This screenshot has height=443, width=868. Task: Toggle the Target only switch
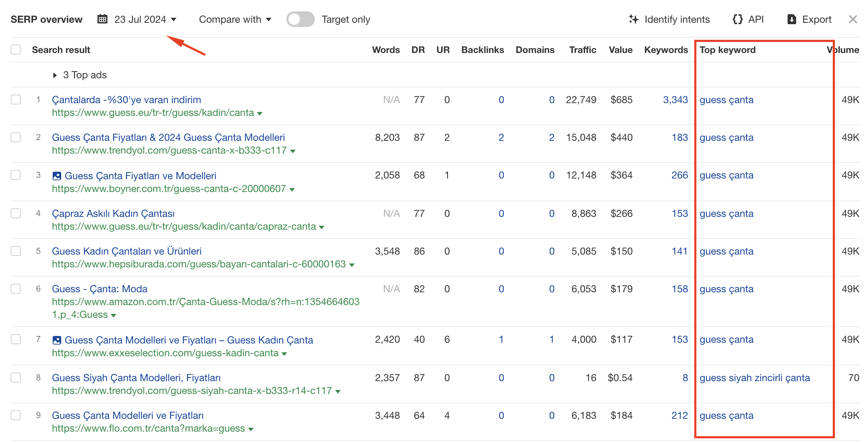(300, 19)
